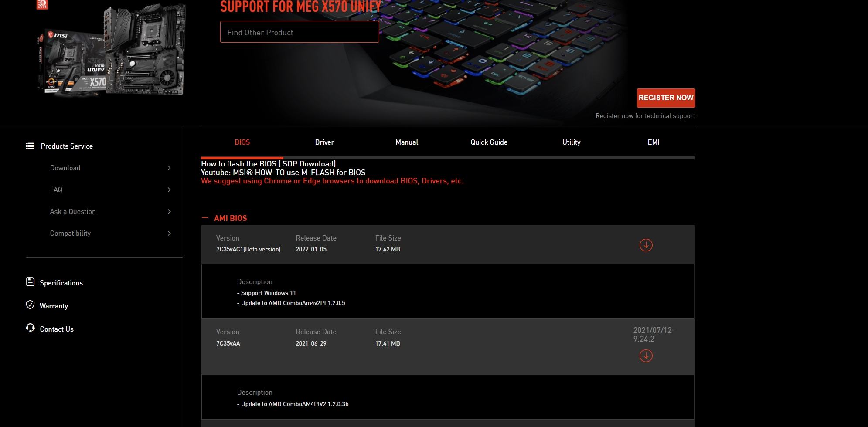Click the release date 2021-06-29

(311, 343)
